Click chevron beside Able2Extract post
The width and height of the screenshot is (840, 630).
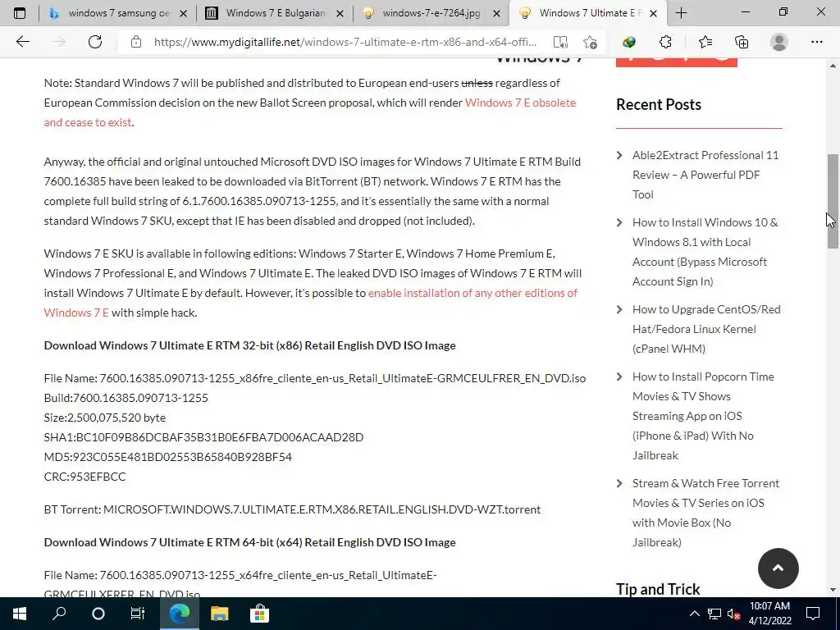coord(620,155)
